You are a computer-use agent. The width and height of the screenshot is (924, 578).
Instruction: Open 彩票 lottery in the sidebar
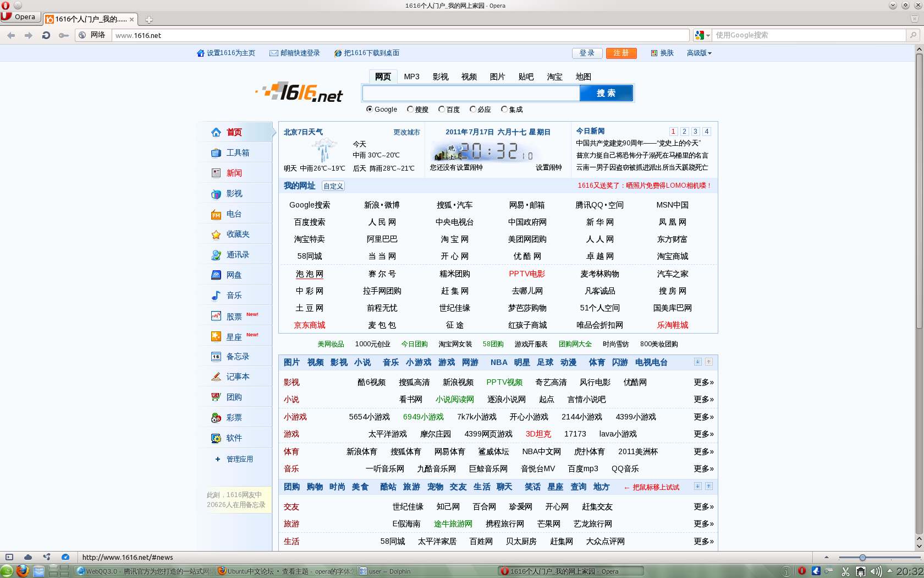234,417
